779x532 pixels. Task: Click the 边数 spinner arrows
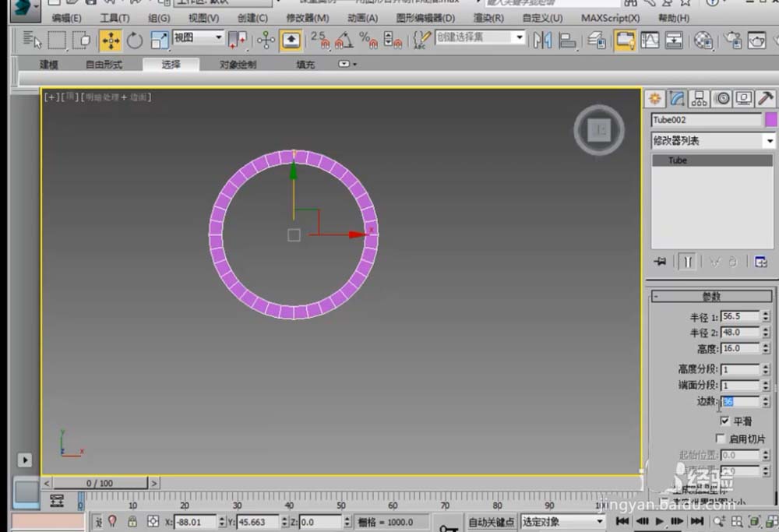click(x=766, y=401)
